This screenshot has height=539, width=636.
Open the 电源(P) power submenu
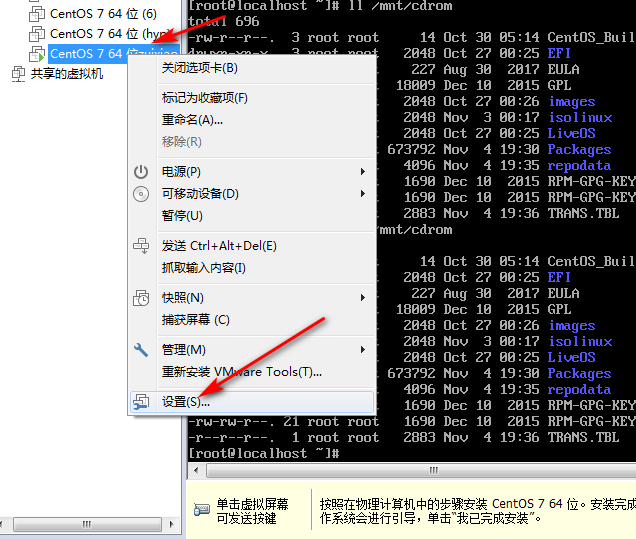click(x=252, y=172)
